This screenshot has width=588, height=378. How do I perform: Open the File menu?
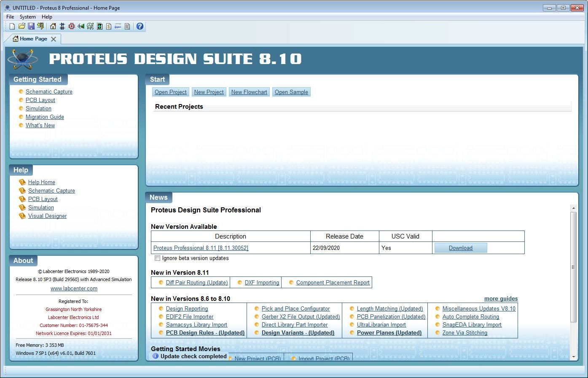click(10, 17)
